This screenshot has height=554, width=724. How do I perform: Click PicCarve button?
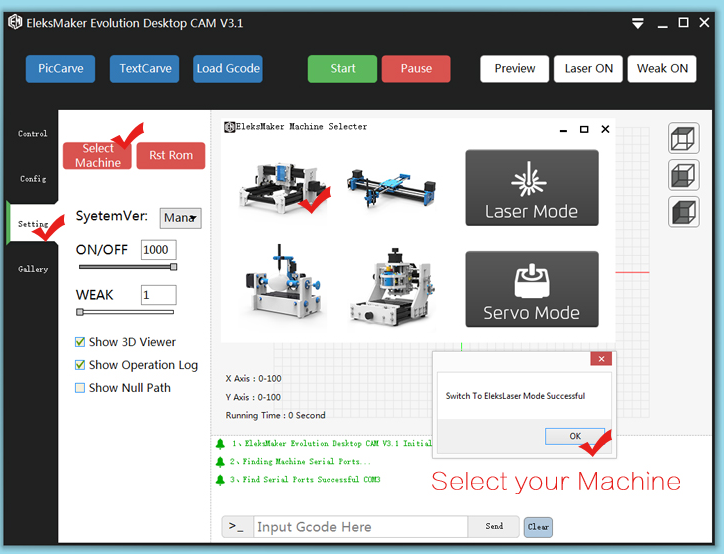(x=60, y=69)
